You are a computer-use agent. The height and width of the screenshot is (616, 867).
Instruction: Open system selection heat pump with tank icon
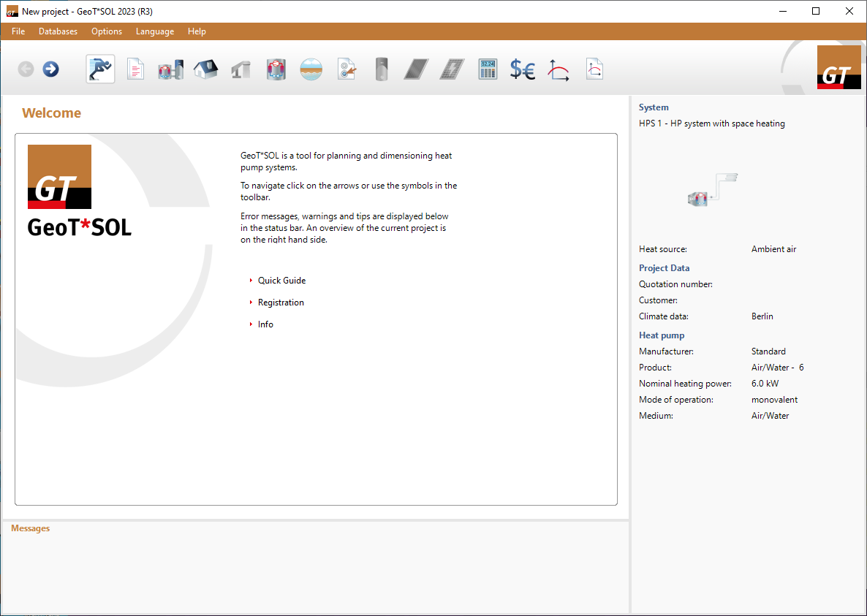click(171, 69)
